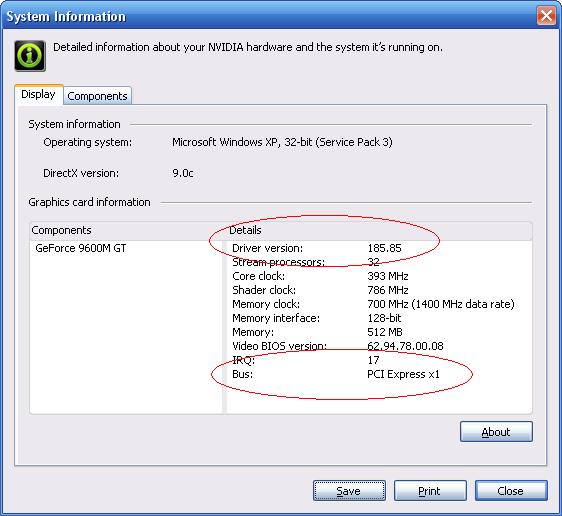Click the Close button
The image size is (562, 516).
tap(511, 491)
